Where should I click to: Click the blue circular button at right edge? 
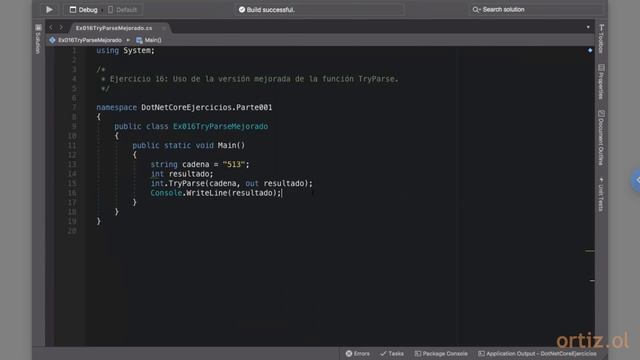tap(636, 180)
